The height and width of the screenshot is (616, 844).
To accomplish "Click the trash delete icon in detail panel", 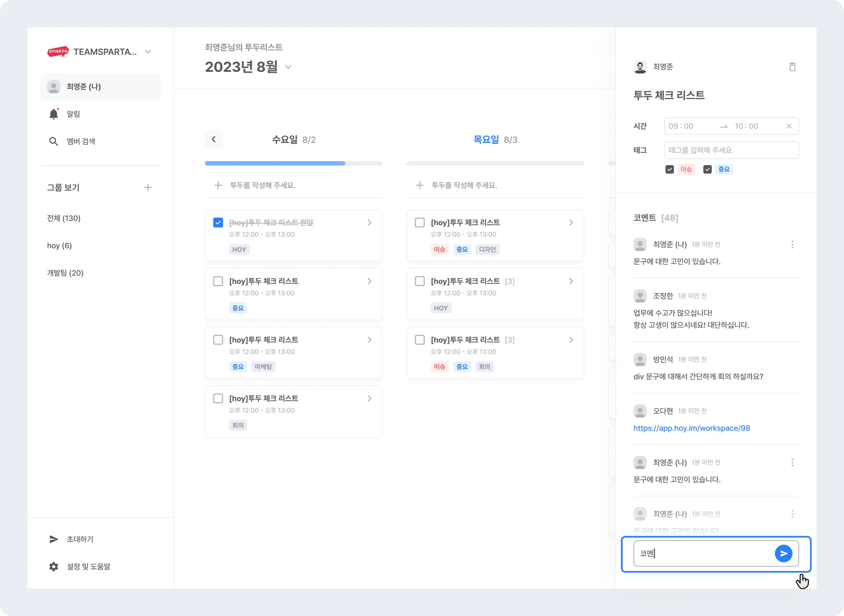I will (x=792, y=67).
